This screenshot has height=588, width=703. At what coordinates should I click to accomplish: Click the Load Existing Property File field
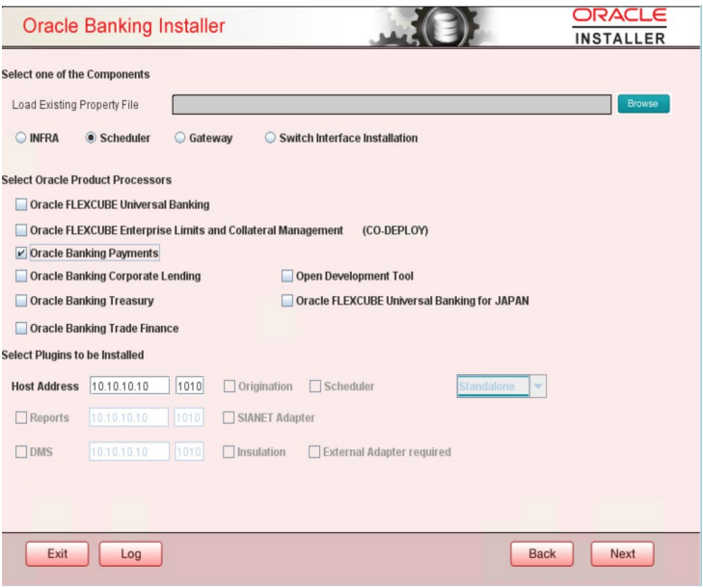[392, 104]
